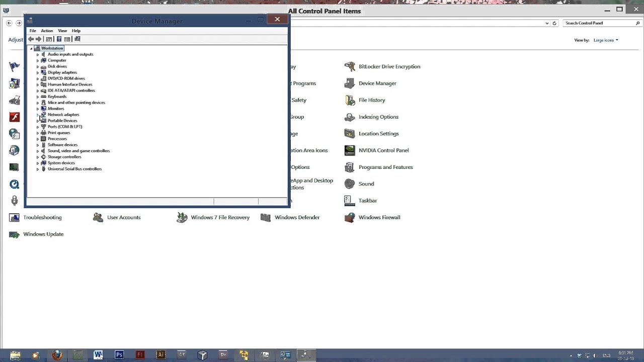Expand DVD/CD-ROM drives node arrow

[x=37, y=78]
